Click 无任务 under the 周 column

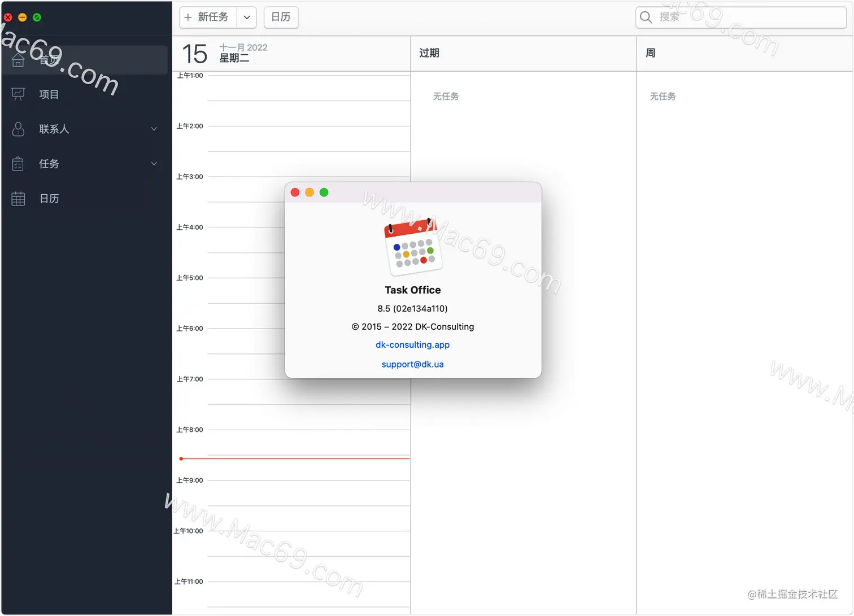pyautogui.click(x=663, y=97)
